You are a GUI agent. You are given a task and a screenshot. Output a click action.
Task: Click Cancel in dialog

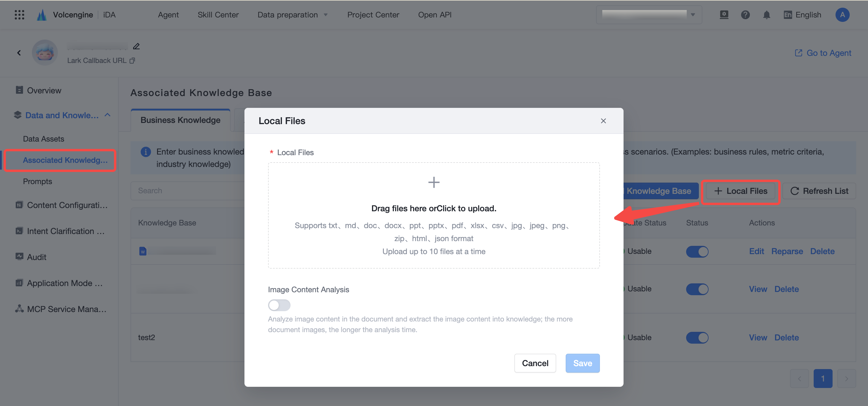[535, 363]
